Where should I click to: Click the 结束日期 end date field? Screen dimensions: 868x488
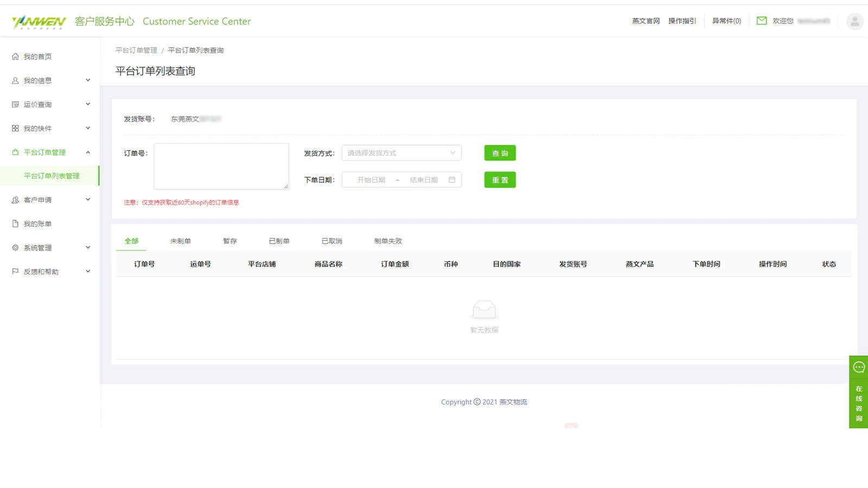click(x=424, y=180)
